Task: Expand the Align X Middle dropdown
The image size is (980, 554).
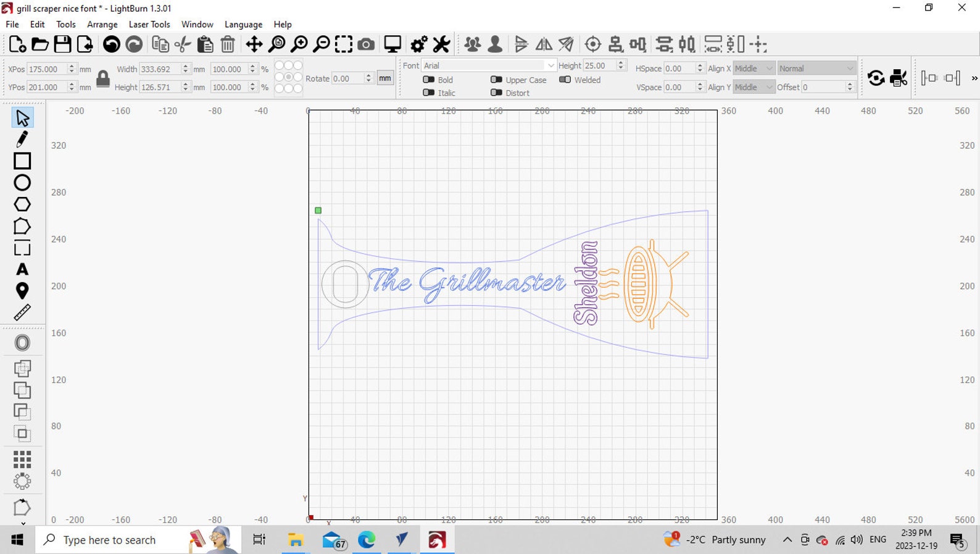Action: [754, 69]
